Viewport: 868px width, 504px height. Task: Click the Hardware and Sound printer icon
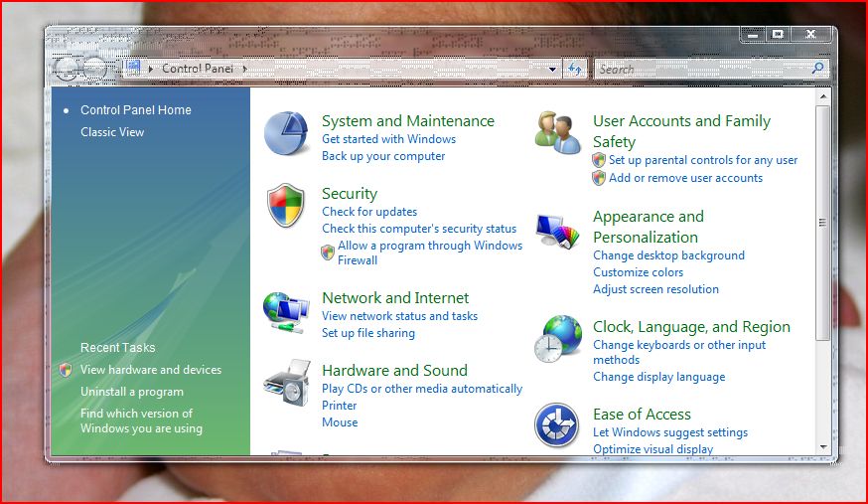pos(287,383)
